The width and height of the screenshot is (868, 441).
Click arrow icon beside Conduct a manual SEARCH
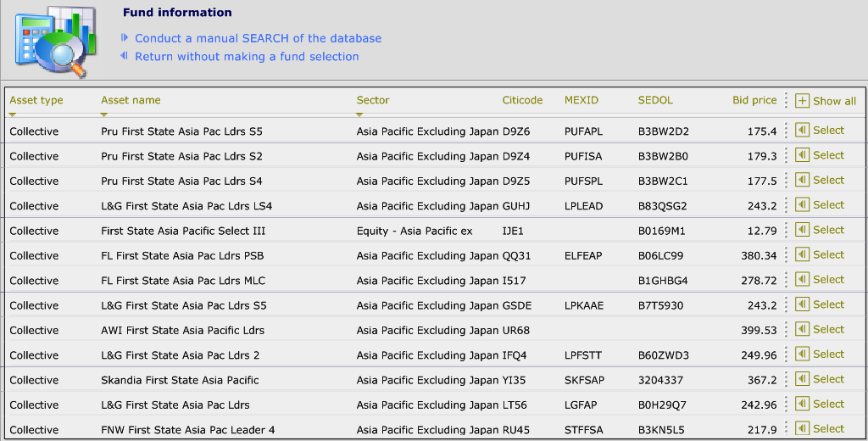(x=125, y=37)
